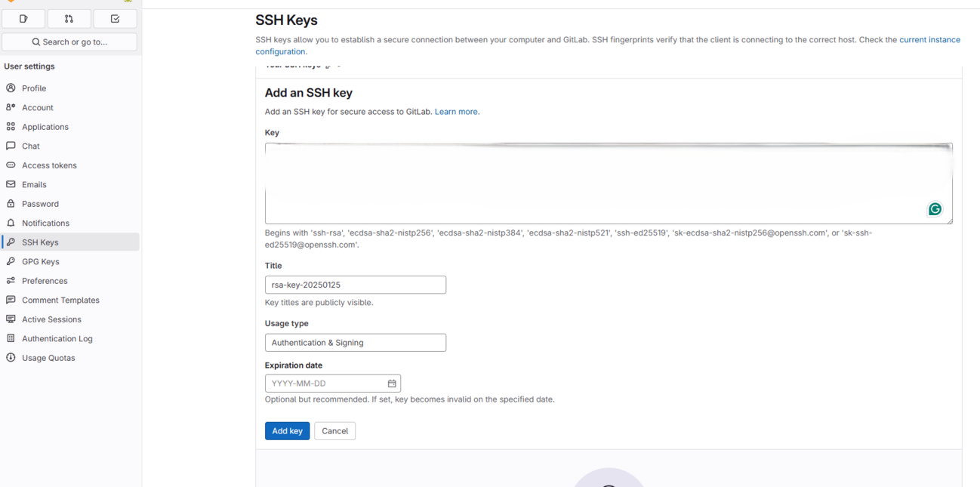Click the Account icon in sidebar

[x=11, y=107]
